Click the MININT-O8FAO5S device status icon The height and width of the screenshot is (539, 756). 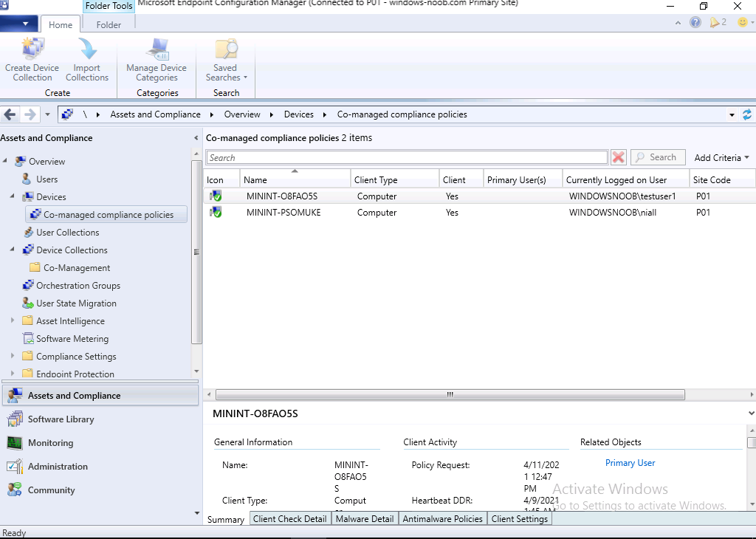pyautogui.click(x=216, y=196)
